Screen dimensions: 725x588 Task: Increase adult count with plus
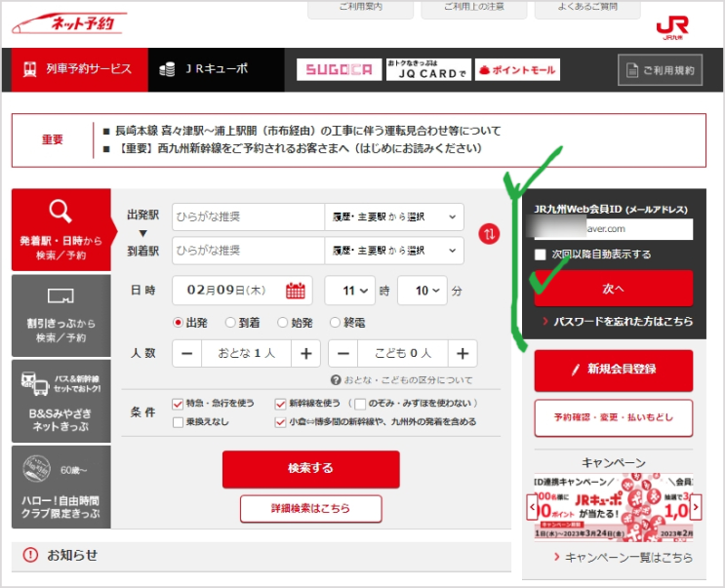(305, 354)
